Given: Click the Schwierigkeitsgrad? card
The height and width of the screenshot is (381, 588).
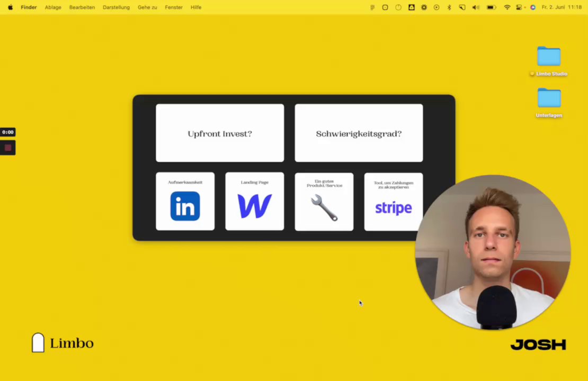Looking at the screenshot, I should pyautogui.click(x=359, y=133).
